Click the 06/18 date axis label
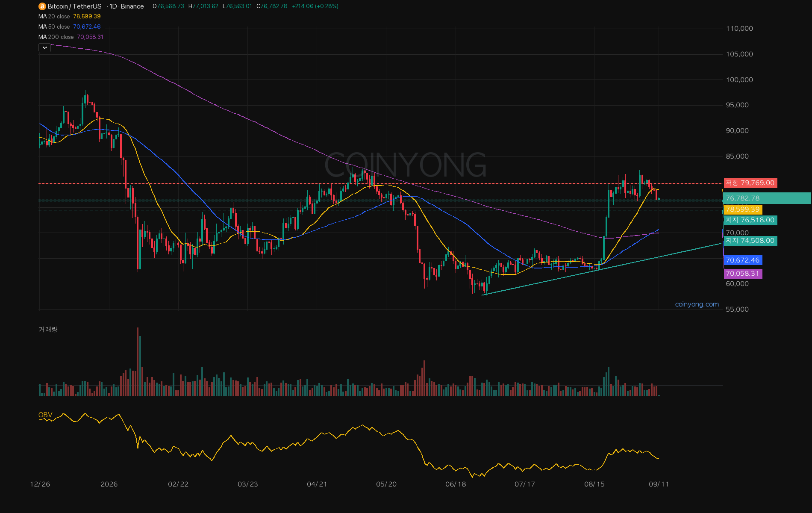 [x=456, y=484]
